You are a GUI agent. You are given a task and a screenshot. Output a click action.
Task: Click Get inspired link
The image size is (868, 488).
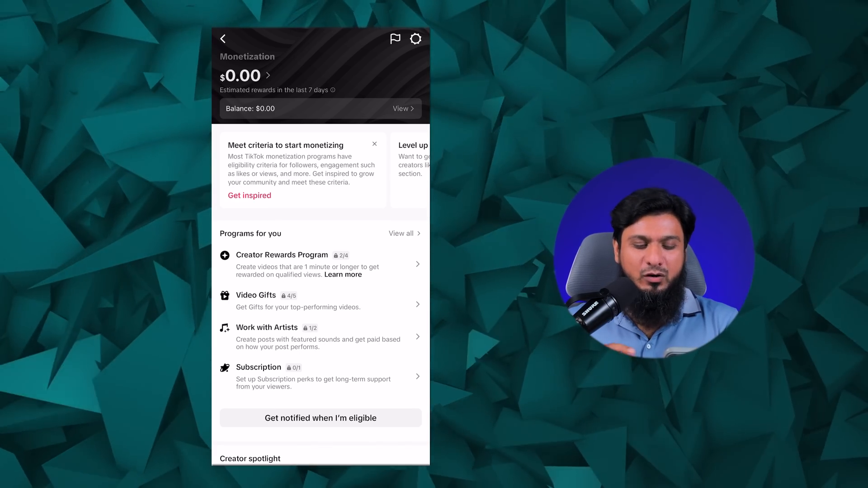[x=249, y=195]
